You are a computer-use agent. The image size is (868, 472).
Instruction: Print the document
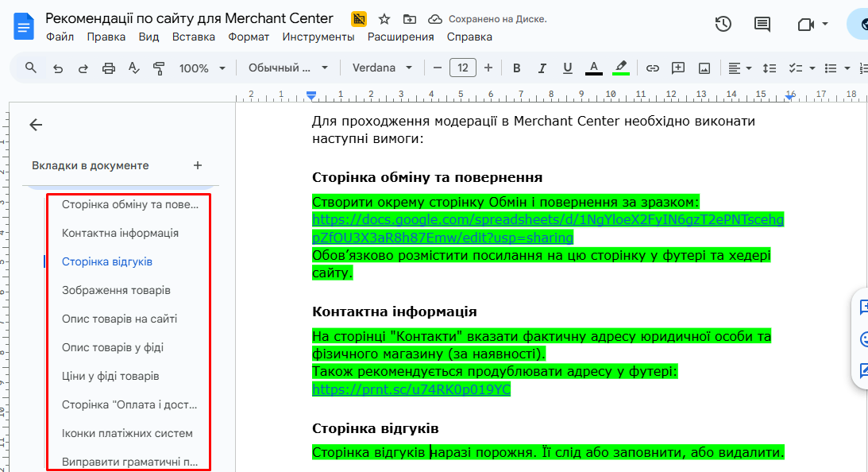109,68
